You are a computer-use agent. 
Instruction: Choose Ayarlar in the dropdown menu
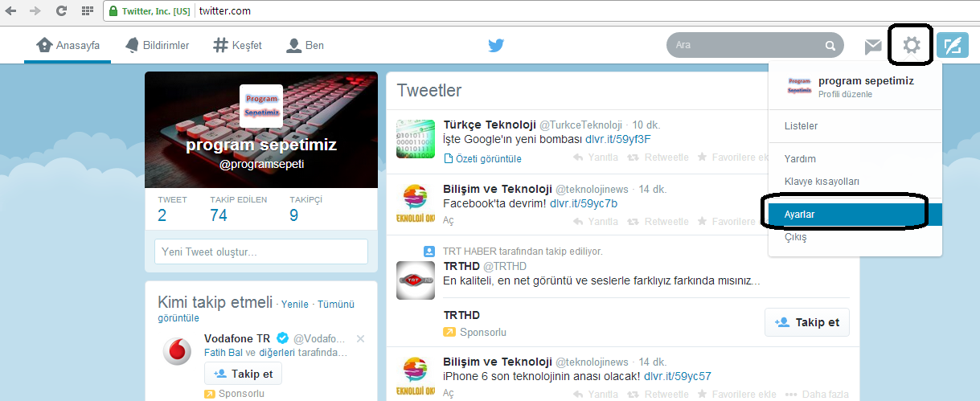click(x=855, y=215)
